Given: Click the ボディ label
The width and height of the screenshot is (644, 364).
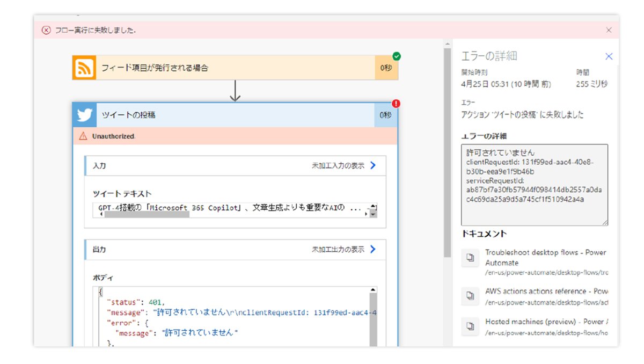Looking at the screenshot, I should pyautogui.click(x=103, y=278).
